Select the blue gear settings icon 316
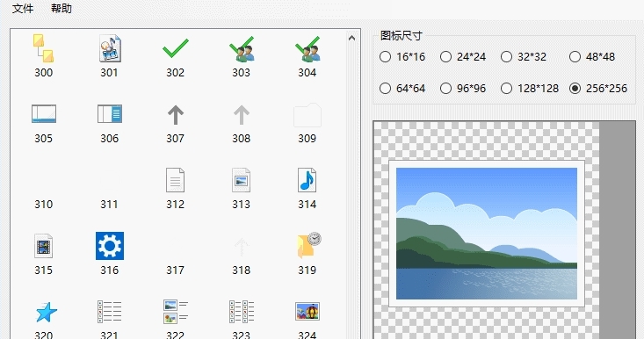 click(x=110, y=246)
